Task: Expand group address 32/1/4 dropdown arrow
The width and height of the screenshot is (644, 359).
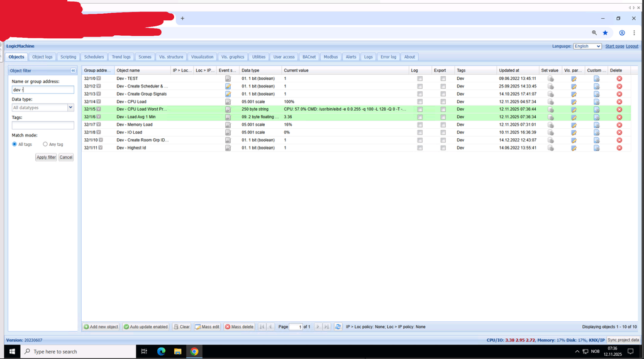Action: point(99,101)
